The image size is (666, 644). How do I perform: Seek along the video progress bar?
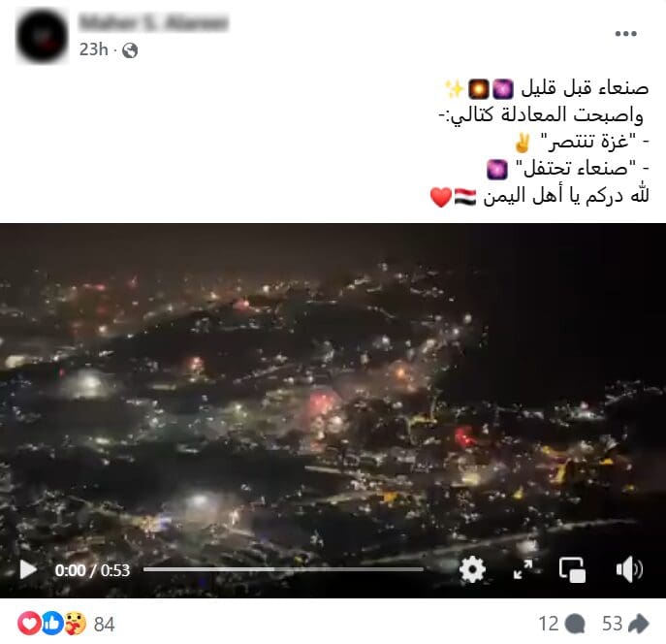tap(283, 569)
